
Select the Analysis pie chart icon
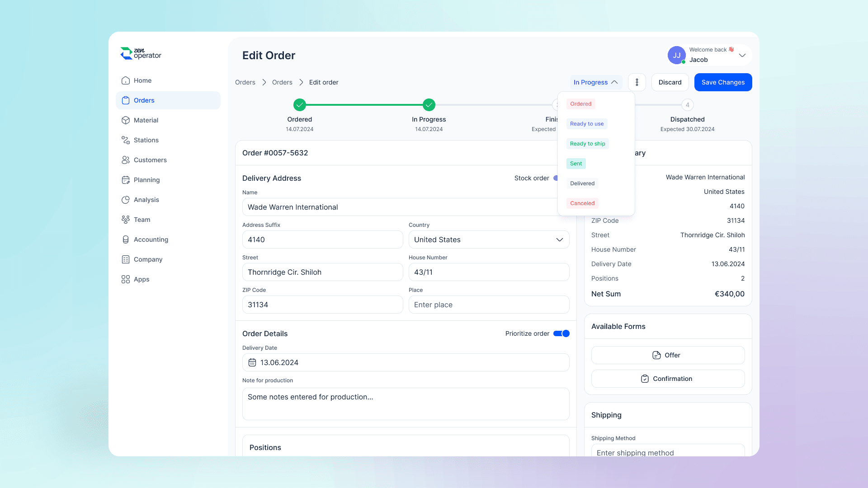(126, 200)
